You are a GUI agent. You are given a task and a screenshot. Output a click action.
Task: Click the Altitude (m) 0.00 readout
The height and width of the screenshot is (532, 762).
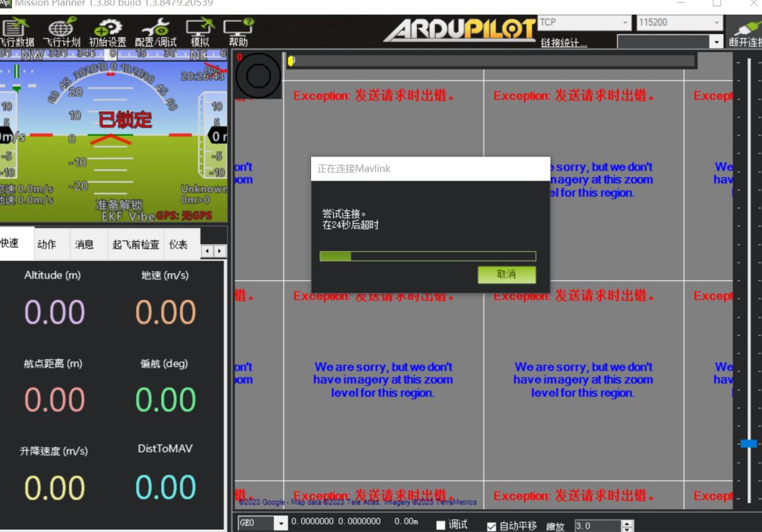[x=55, y=312]
